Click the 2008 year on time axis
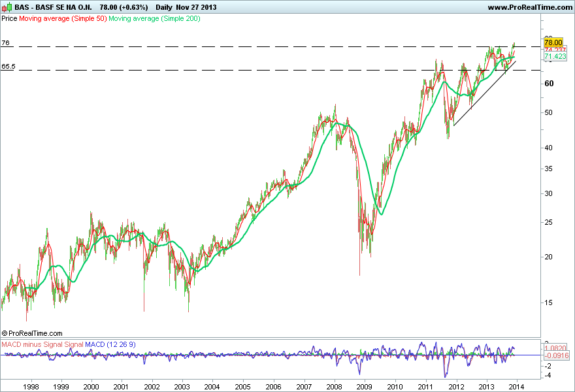This screenshot has height=392, width=575. click(335, 387)
